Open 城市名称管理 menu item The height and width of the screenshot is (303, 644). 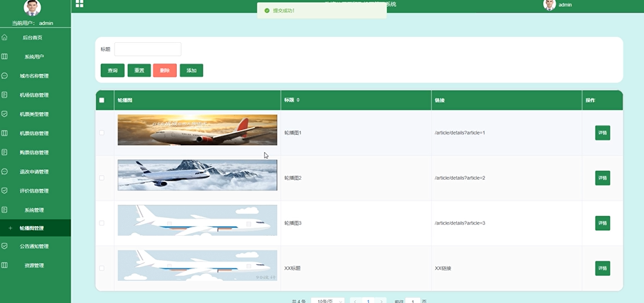tap(35, 75)
